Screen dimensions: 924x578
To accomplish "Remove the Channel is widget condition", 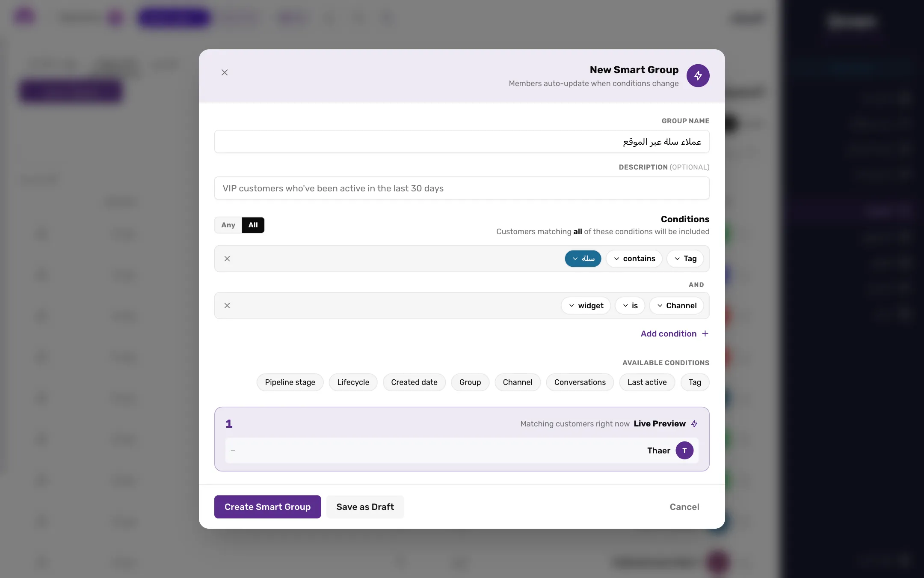I will [227, 306].
